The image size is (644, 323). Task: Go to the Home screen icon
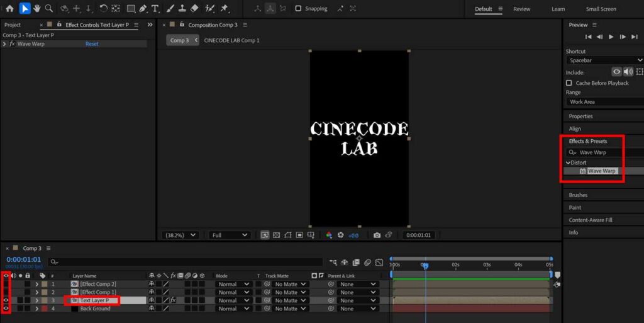tap(10, 8)
